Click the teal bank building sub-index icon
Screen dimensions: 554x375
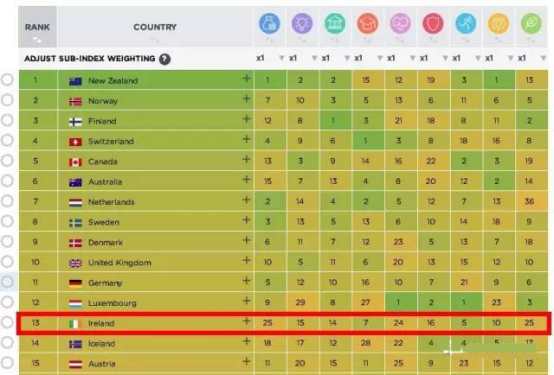pos(335,24)
